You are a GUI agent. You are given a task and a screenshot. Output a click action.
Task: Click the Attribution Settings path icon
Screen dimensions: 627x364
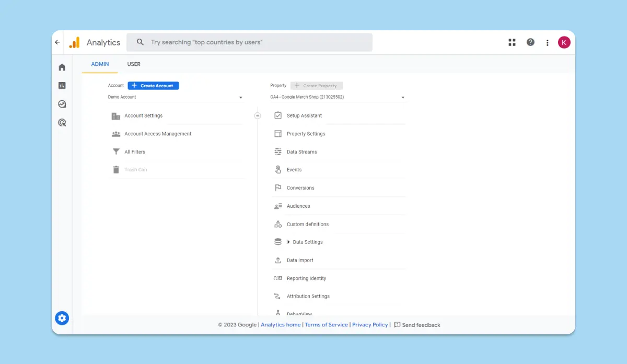tap(277, 296)
